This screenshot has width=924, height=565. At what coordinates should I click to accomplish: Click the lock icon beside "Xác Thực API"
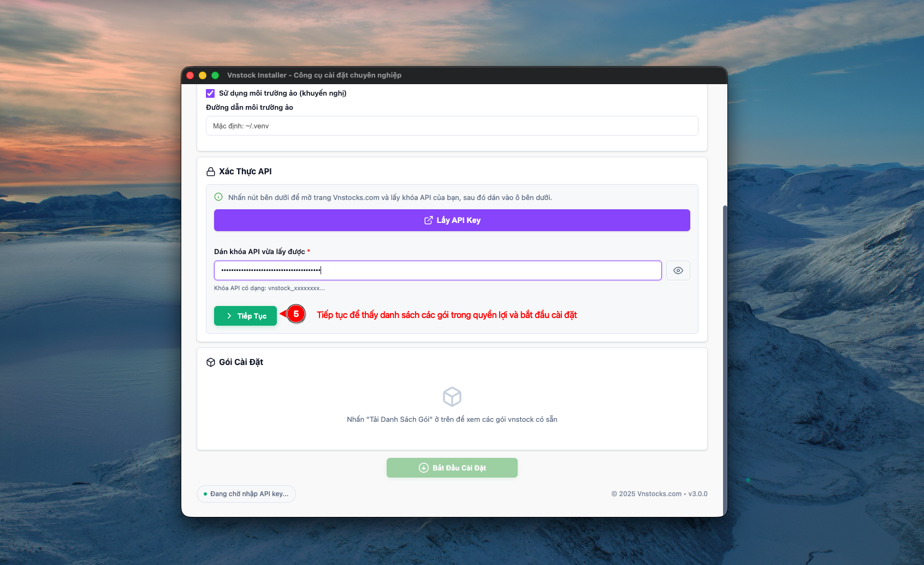(x=211, y=171)
